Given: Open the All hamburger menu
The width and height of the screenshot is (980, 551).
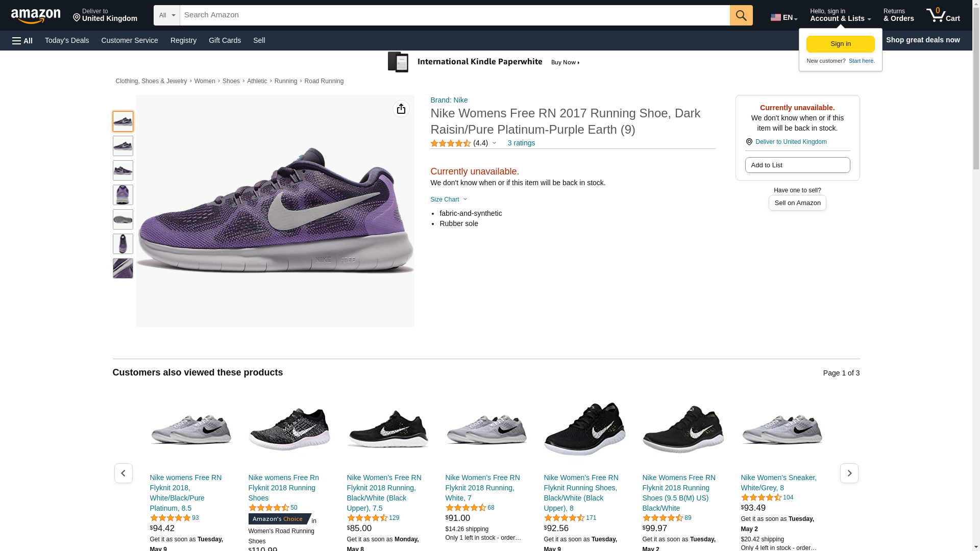Looking at the screenshot, I should click(x=22, y=40).
